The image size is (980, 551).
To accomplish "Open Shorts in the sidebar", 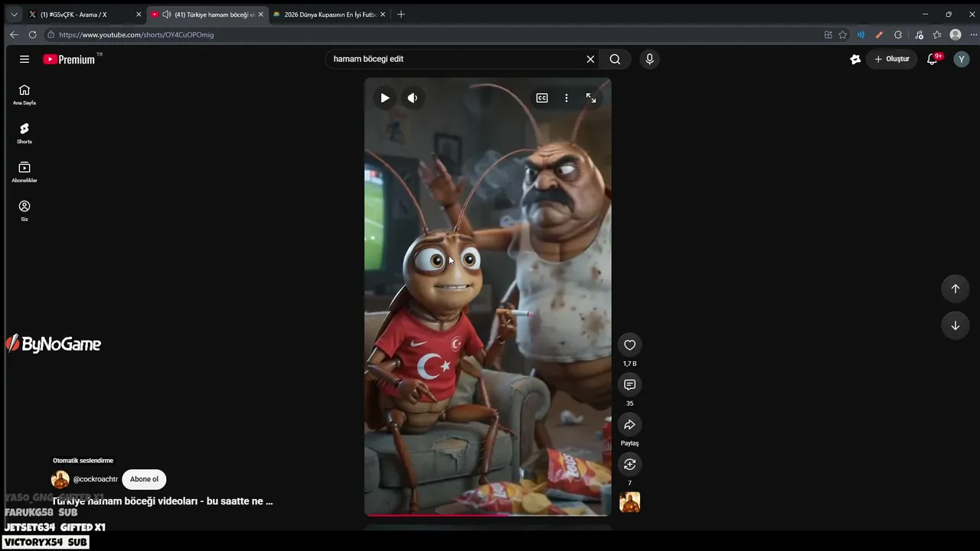I will pyautogui.click(x=24, y=134).
